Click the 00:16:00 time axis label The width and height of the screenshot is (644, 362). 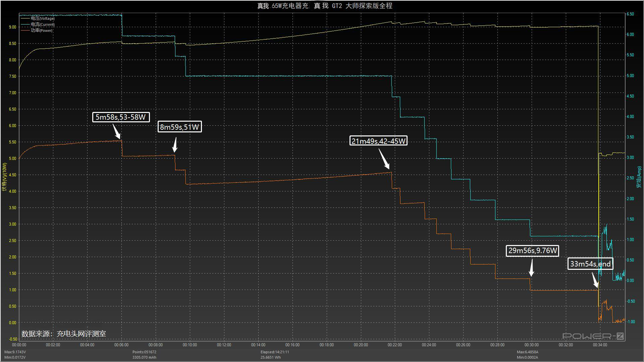292,345
